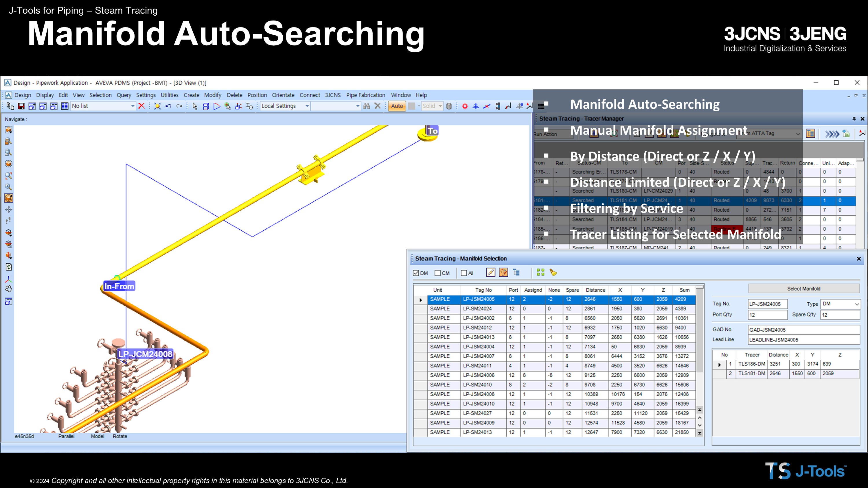Click the scroll-to-bottom arrow of manifold table
This screenshot has height=488, width=868.
coord(700,433)
